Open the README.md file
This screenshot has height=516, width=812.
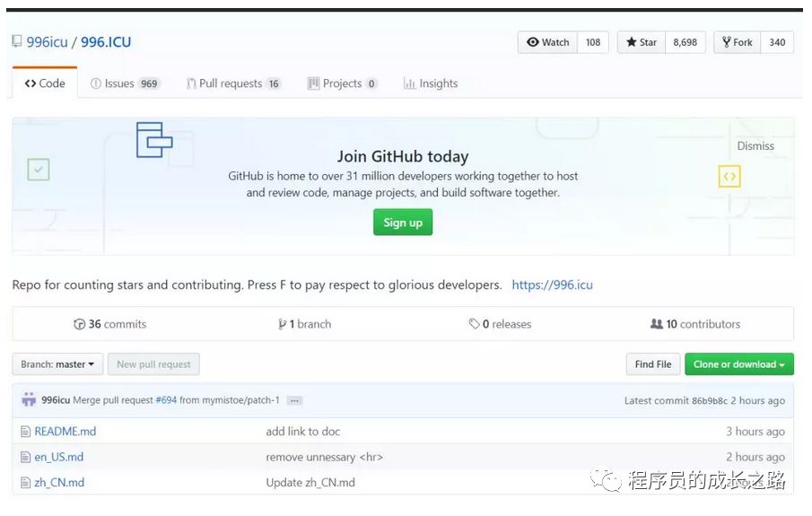(65, 432)
